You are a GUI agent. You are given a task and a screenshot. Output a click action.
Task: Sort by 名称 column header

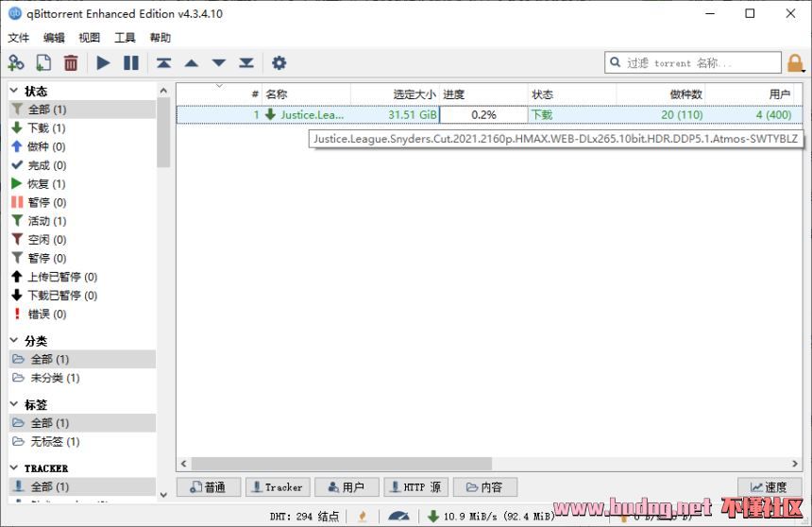coord(306,94)
